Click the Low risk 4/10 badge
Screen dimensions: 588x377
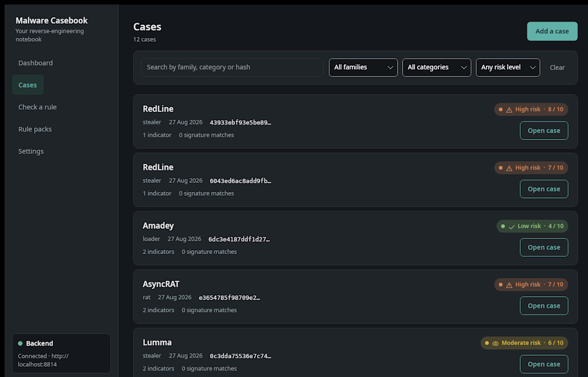click(532, 226)
